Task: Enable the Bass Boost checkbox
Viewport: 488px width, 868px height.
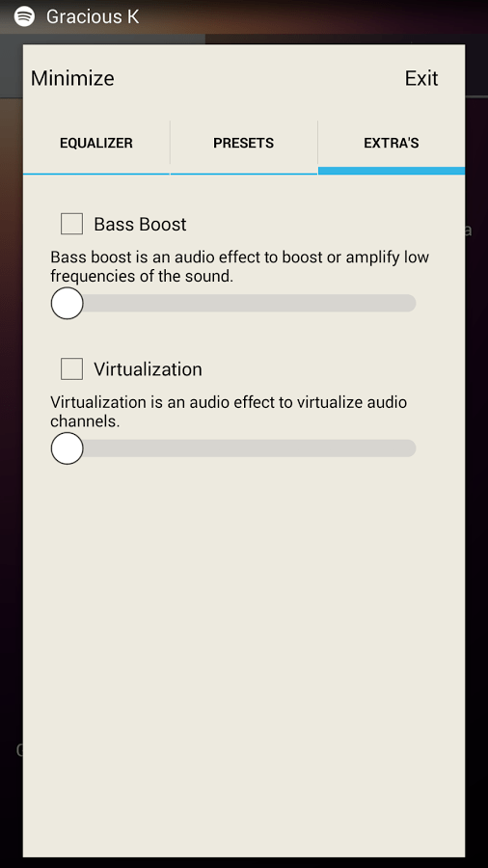Action: (x=72, y=224)
